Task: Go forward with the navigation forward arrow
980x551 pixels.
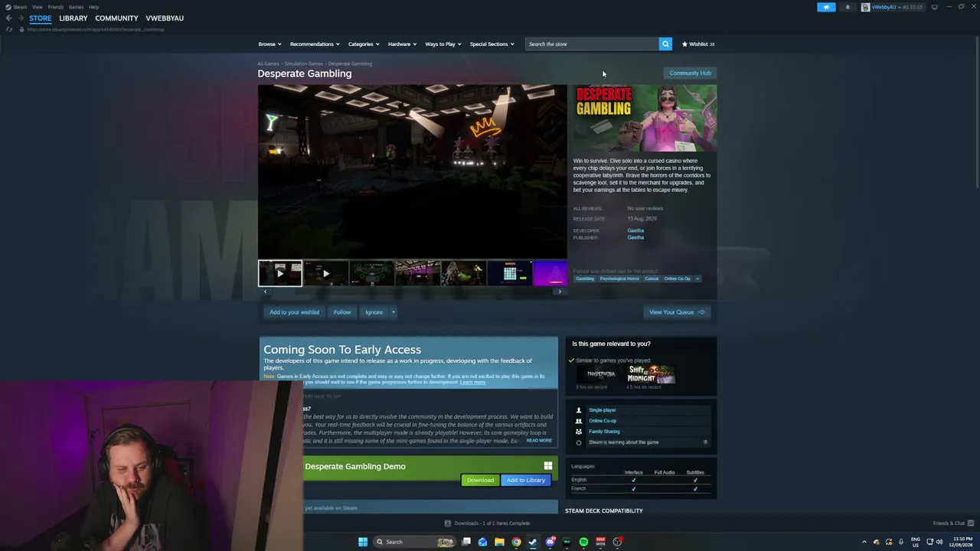Action: [20, 18]
